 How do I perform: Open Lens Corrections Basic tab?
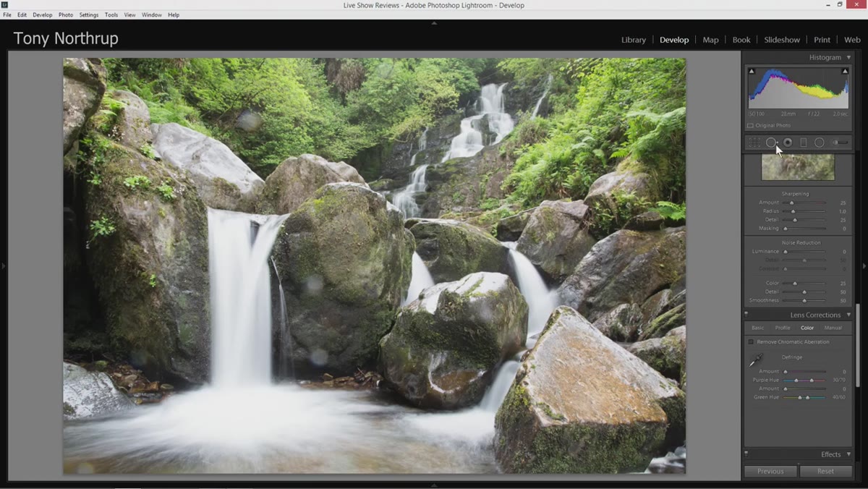click(x=758, y=328)
